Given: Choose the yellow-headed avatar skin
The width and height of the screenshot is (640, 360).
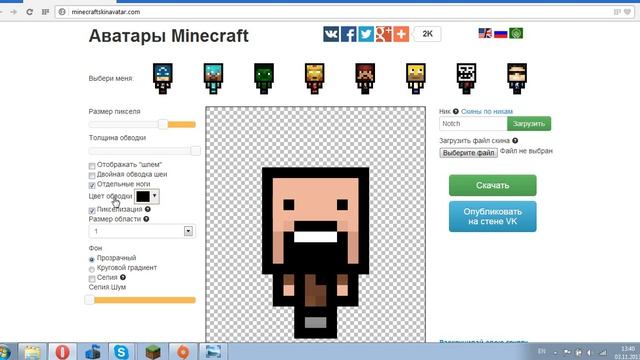Looking at the screenshot, I should pos(416,78).
